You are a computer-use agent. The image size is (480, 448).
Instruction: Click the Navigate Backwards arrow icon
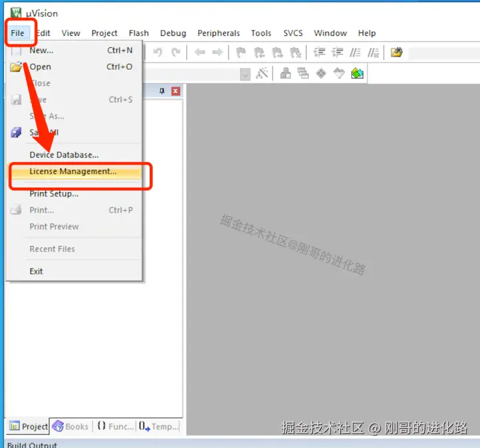200,53
